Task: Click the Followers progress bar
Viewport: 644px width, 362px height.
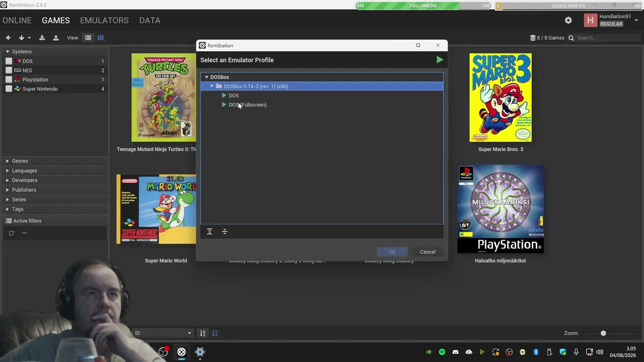Action: (423, 6)
